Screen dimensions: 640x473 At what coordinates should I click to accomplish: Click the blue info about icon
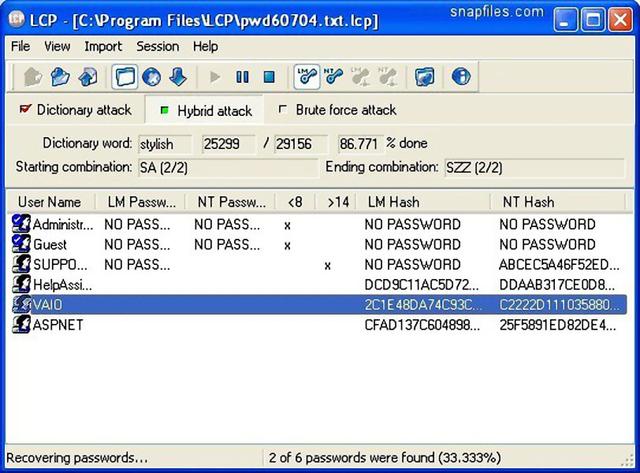(x=461, y=77)
